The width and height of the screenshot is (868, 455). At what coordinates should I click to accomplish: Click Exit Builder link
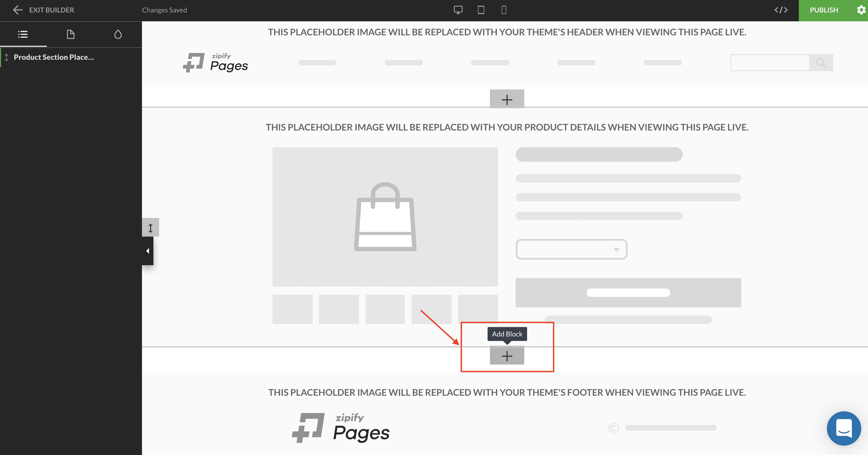[51, 10]
